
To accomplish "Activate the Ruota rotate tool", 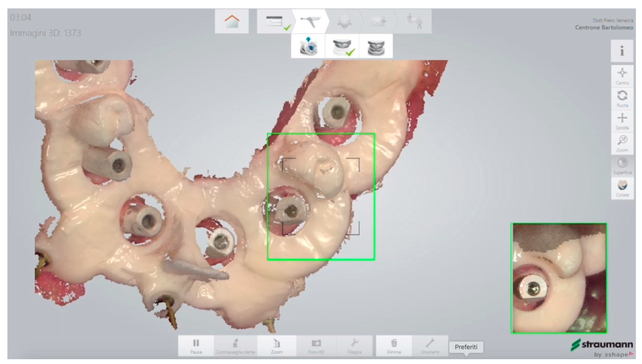I will [622, 97].
